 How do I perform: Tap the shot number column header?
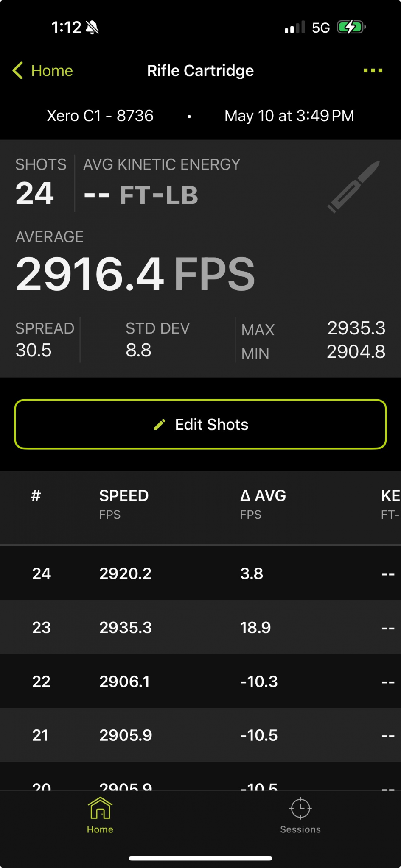(x=36, y=495)
